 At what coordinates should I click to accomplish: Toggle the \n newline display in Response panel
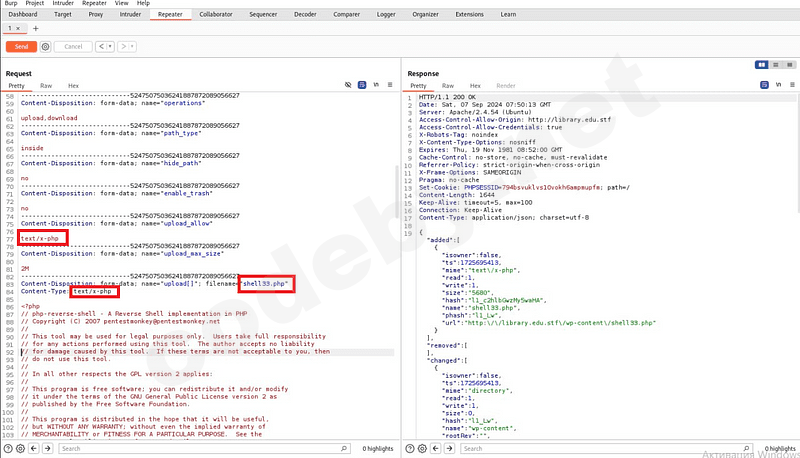pos(777,86)
